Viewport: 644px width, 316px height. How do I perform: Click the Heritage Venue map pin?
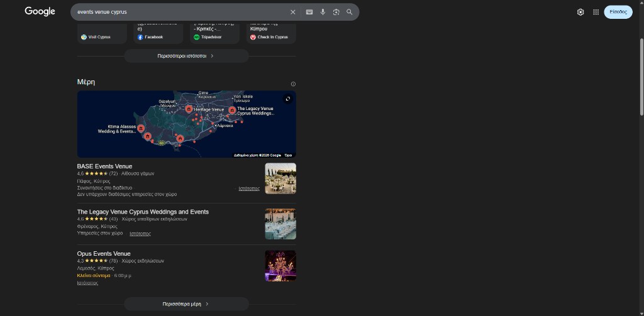[x=189, y=109]
